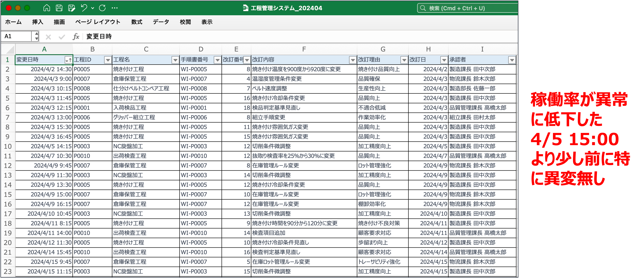The width and height of the screenshot is (644, 278).
Task: Click the fx insert function icon
Action: pyautogui.click(x=76, y=37)
